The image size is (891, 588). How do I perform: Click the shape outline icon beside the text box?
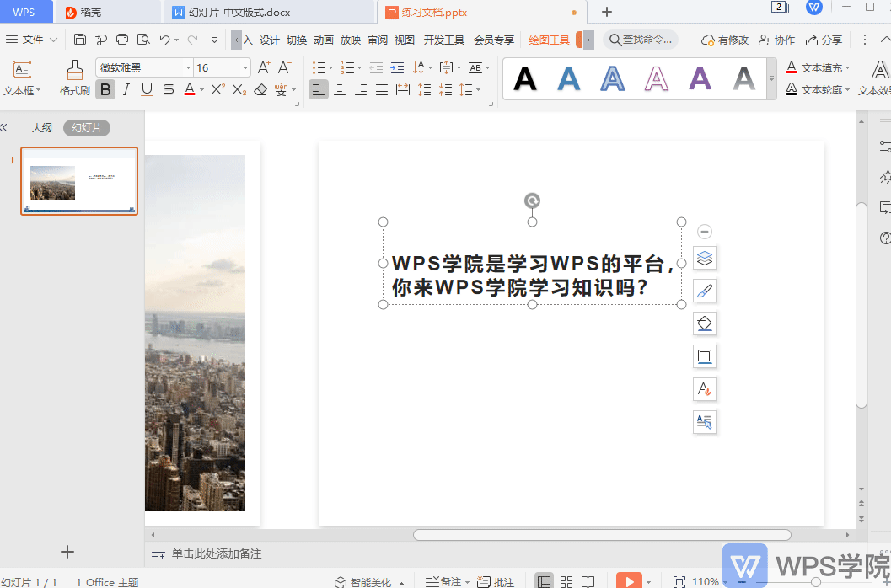[x=705, y=357]
